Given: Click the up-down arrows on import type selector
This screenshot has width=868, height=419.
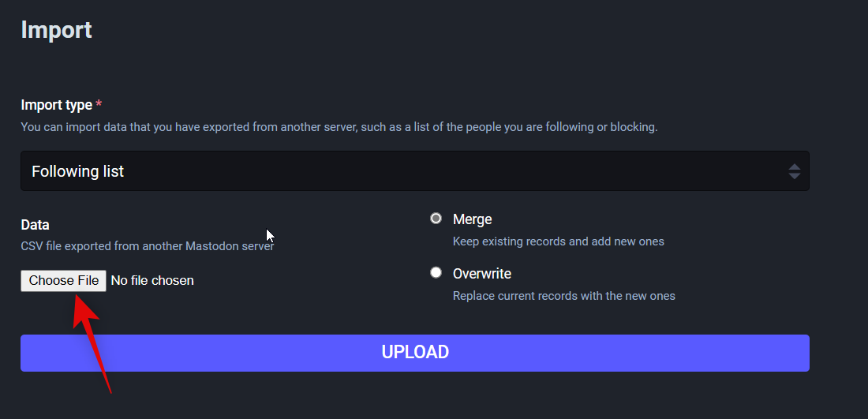Looking at the screenshot, I should click(794, 171).
